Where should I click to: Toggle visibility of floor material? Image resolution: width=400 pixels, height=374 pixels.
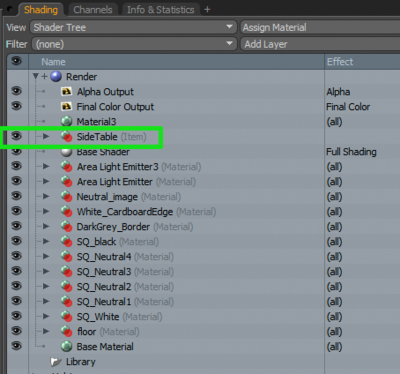pyautogui.click(x=16, y=331)
